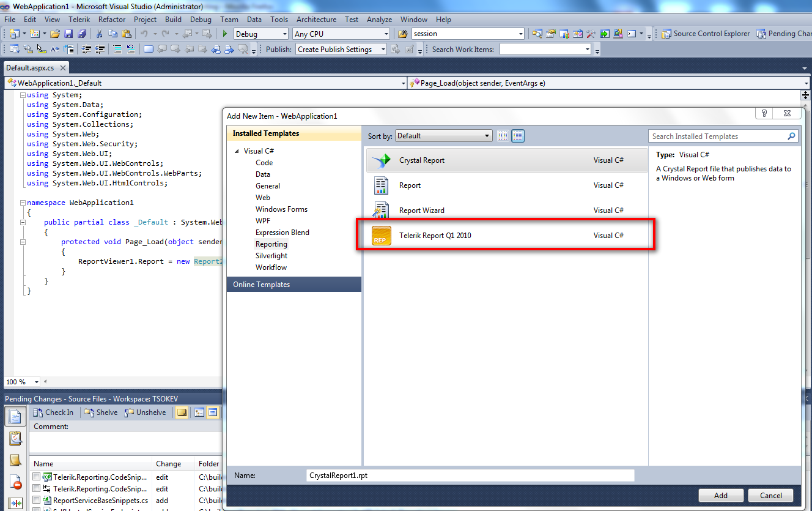This screenshot has width=812, height=511.
Task: Open the Telerik menu
Action: click(x=79, y=20)
